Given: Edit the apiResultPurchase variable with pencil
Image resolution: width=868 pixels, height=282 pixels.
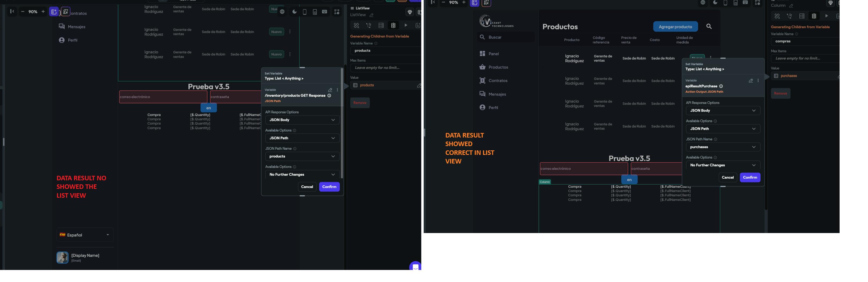Looking at the screenshot, I should click(x=751, y=81).
